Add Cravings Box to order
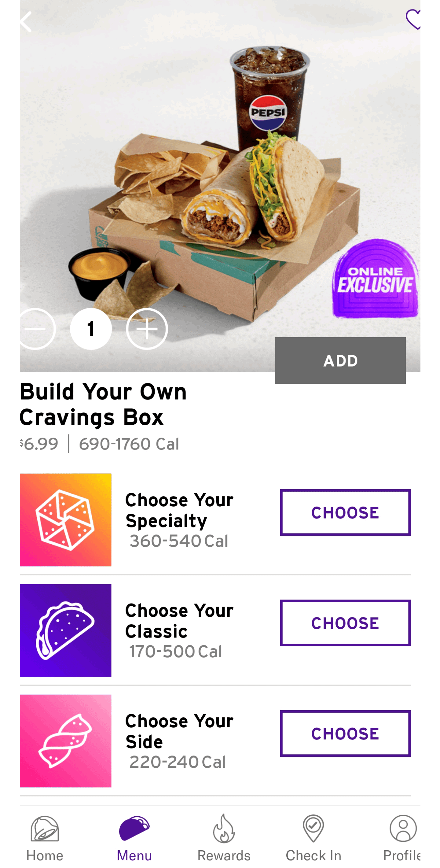The image size is (440, 868). click(x=340, y=360)
